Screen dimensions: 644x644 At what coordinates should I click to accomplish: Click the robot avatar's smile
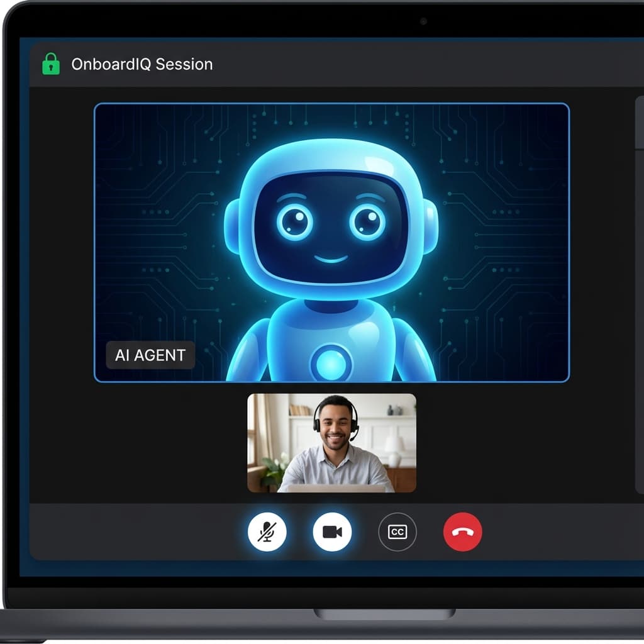coord(331,259)
